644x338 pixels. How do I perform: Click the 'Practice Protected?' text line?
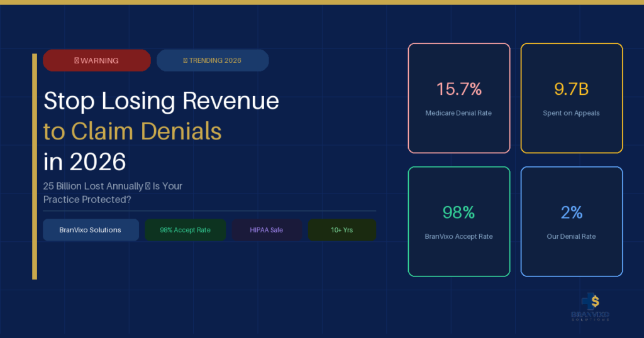click(x=87, y=200)
